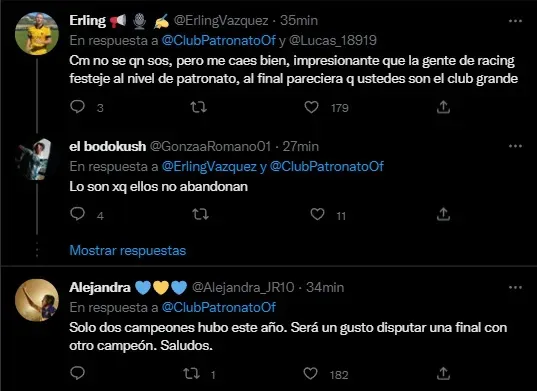Image resolution: width=537 pixels, height=391 pixels.
Task: Open @ErlingVazquez mention in el bodokush's reply
Action: pos(209,167)
